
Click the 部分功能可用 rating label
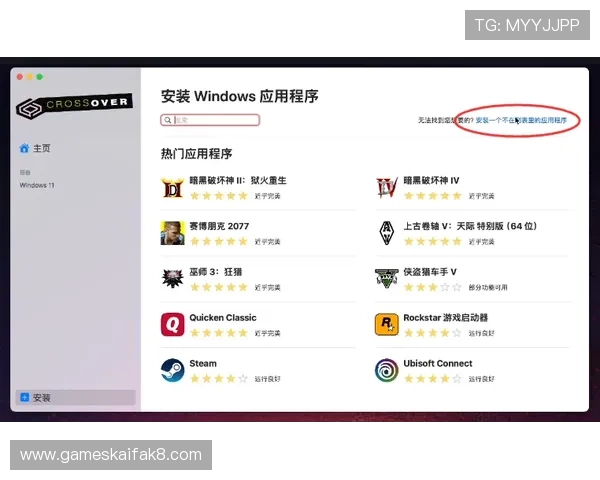(x=488, y=287)
